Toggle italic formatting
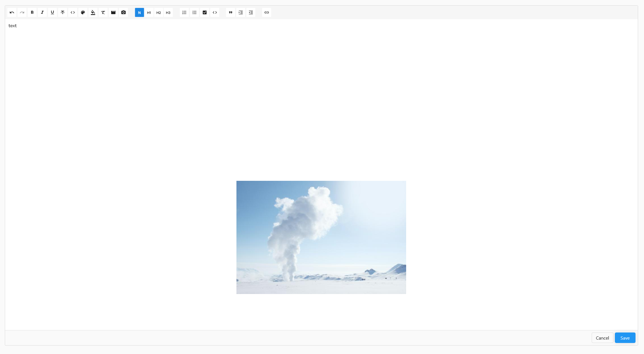The image size is (644, 354). pyautogui.click(x=42, y=12)
